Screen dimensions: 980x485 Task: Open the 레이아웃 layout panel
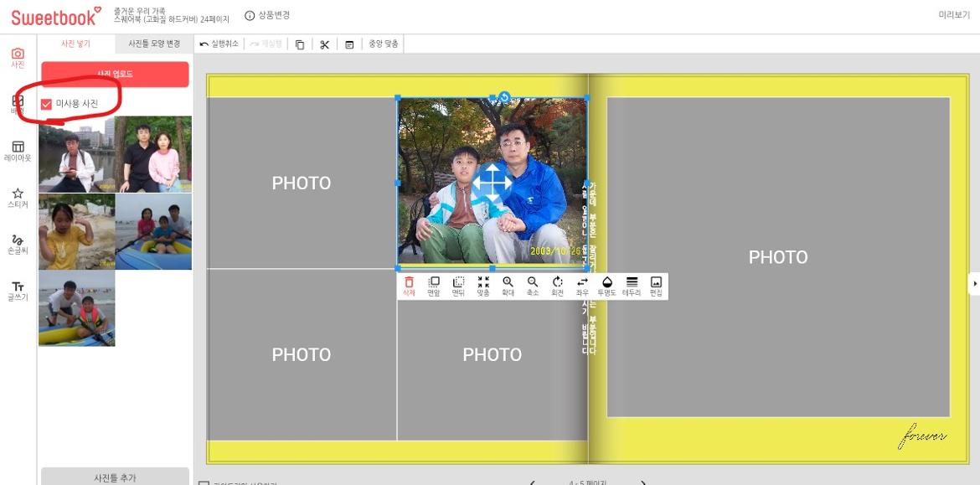tap(18, 151)
